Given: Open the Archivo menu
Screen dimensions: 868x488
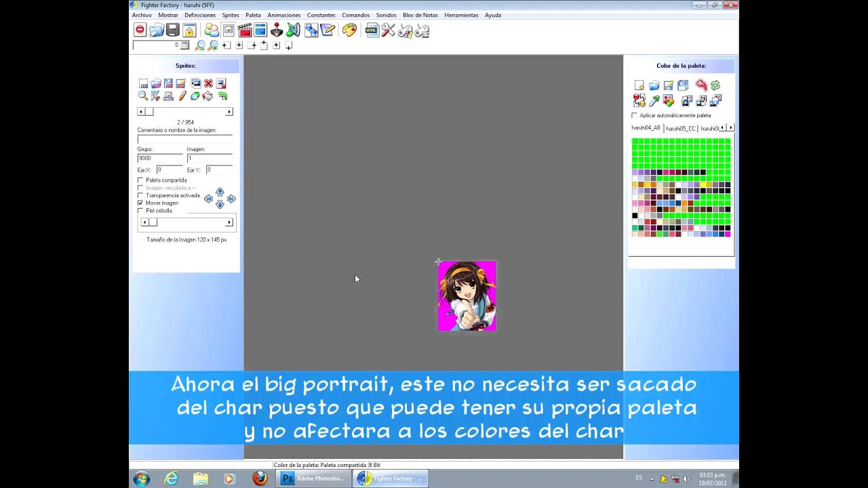Looking at the screenshot, I should pyautogui.click(x=142, y=15).
